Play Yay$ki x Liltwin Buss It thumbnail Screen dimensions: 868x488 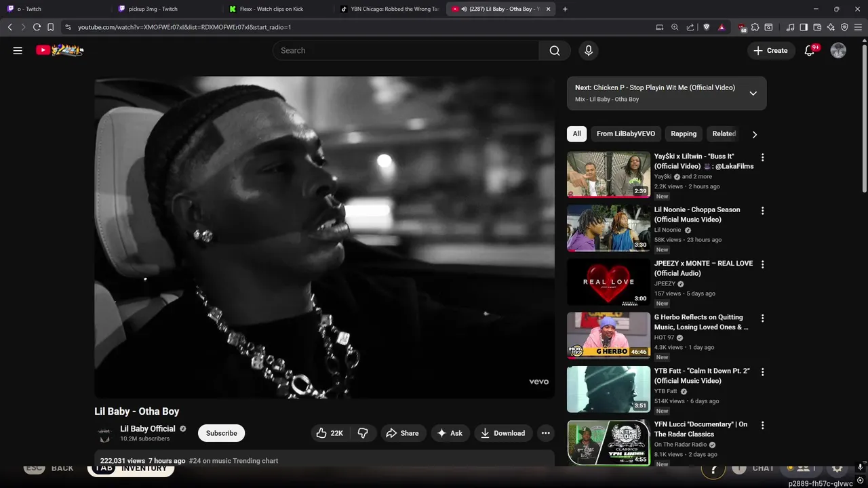click(608, 174)
